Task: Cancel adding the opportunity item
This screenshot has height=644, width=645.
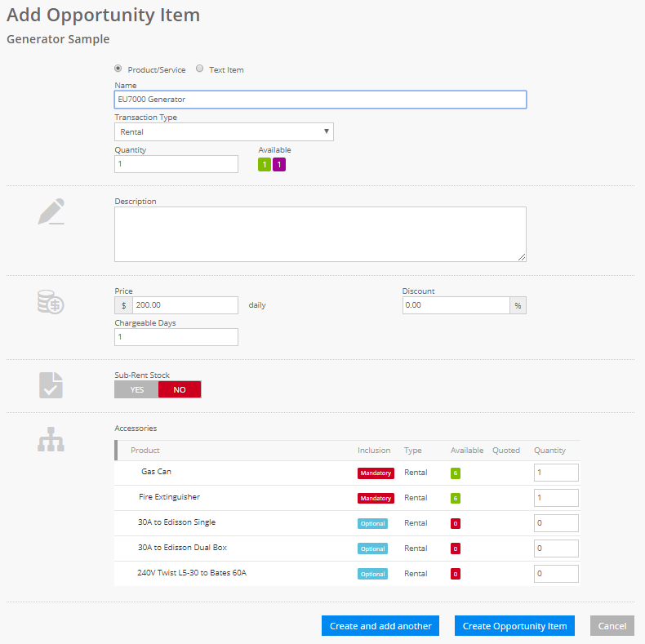Action: pos(612,626)
